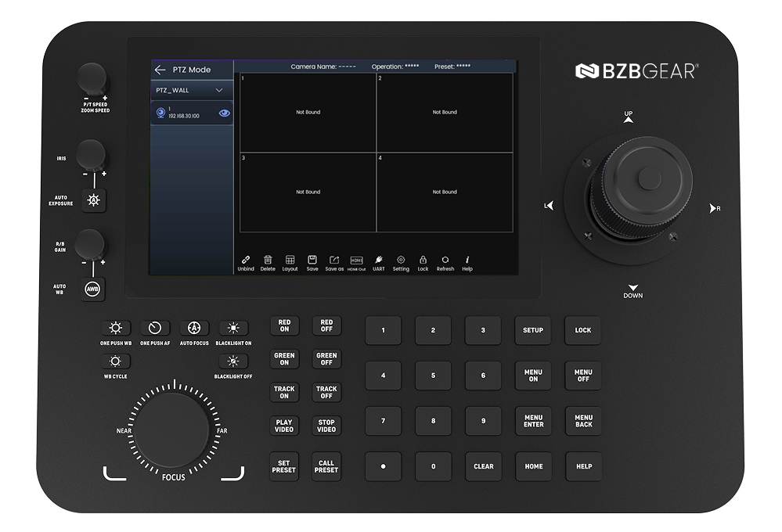The height and width of the screenshot is (532, 782).
Task: Open the Layout grid icon
Action: point(290,260)
